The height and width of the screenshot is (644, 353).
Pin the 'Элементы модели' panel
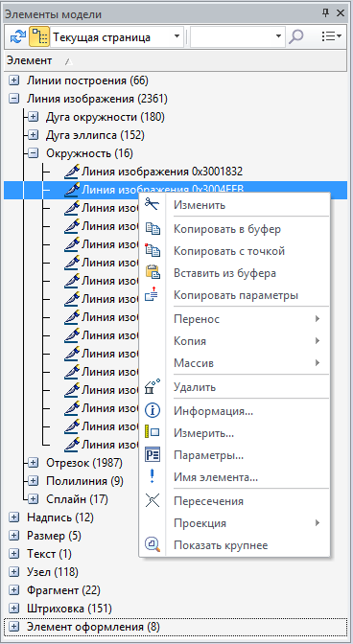[325, 13]
